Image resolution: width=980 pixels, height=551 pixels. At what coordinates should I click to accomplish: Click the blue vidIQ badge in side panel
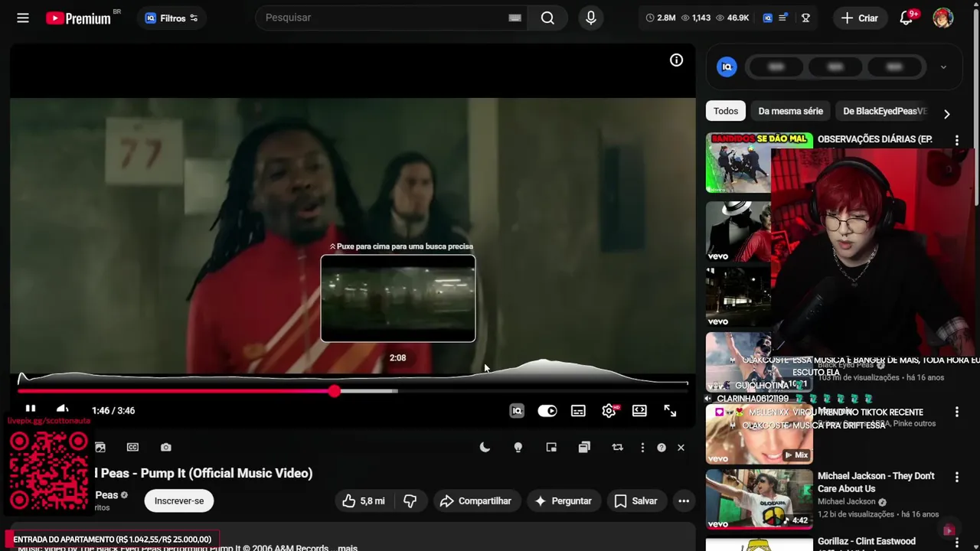[727, 67]
